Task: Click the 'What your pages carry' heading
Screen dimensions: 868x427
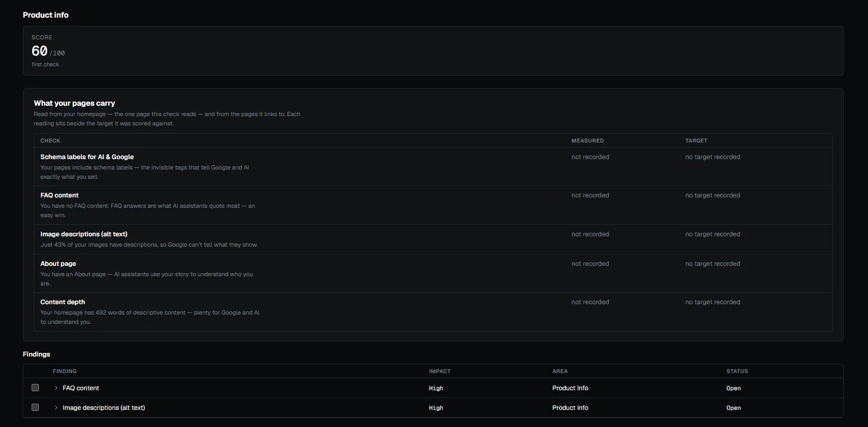Action: [74, 103]
